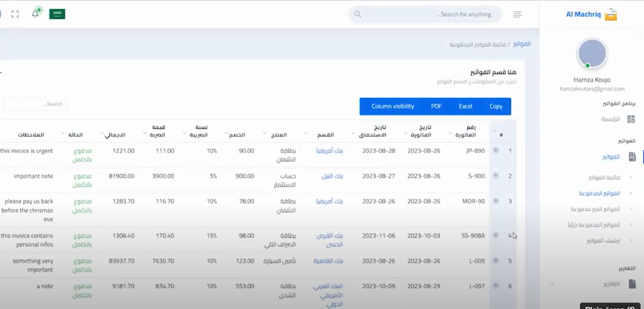The height and width of the screenshot is (309, 644).
Task: Expand row details for invoice L-009
Action: (x=495, y=261)
